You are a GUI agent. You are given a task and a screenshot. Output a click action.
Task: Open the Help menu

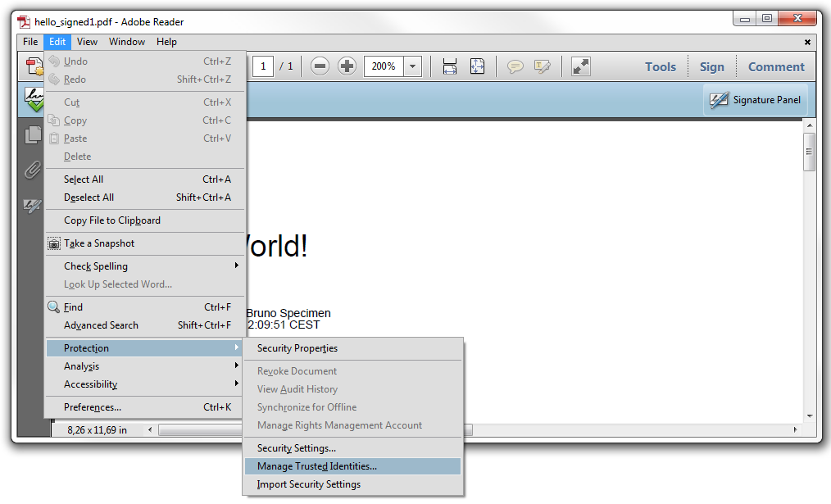[x=166, y=42]
